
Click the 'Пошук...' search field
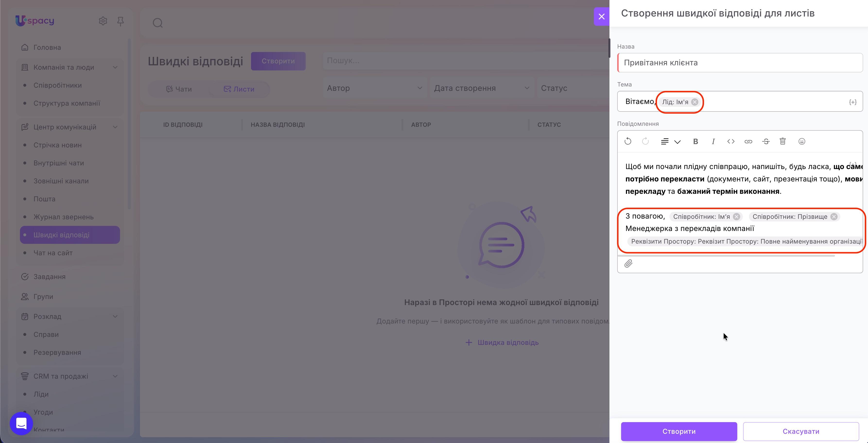[466, 61]
